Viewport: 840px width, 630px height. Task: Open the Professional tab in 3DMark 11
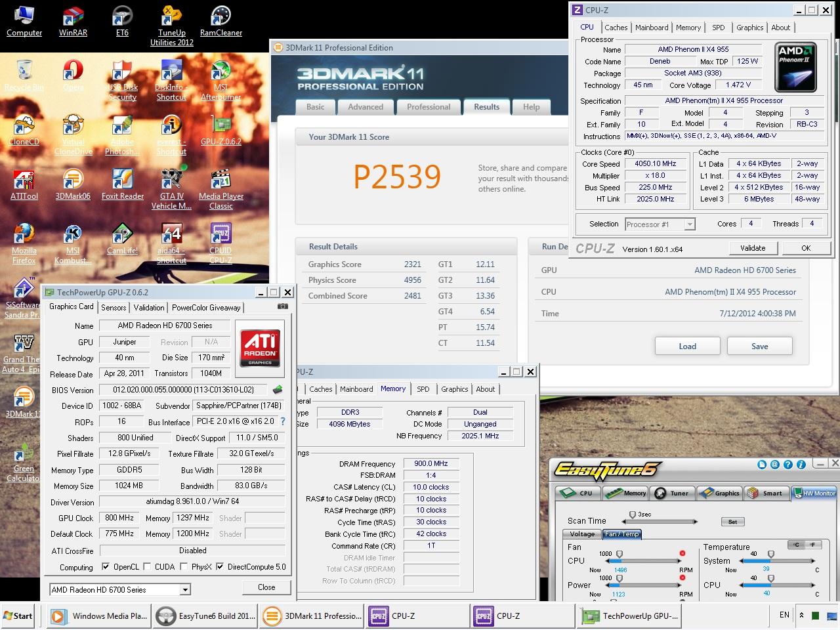tap(429, 107)
